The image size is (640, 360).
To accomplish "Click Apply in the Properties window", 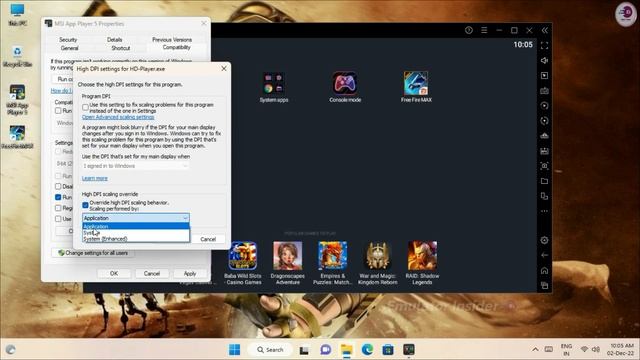I will (190, 273).
